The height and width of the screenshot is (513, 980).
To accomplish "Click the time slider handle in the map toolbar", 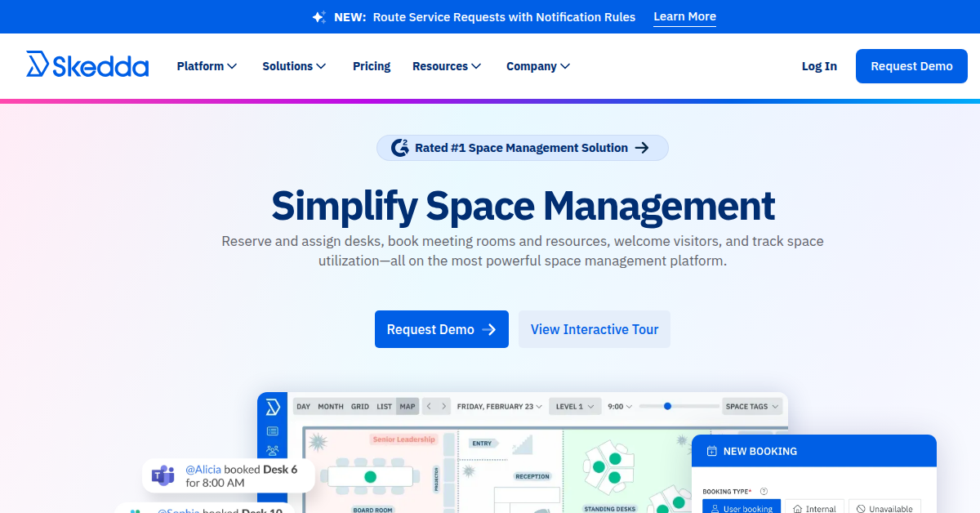I will tap(667, 406).
